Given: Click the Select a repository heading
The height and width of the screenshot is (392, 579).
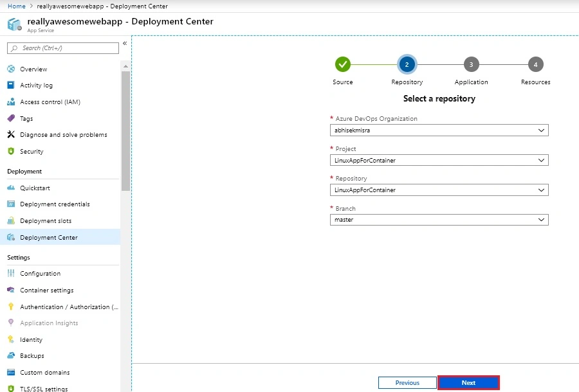Looking at the screenshot, I should click(439, 98).
